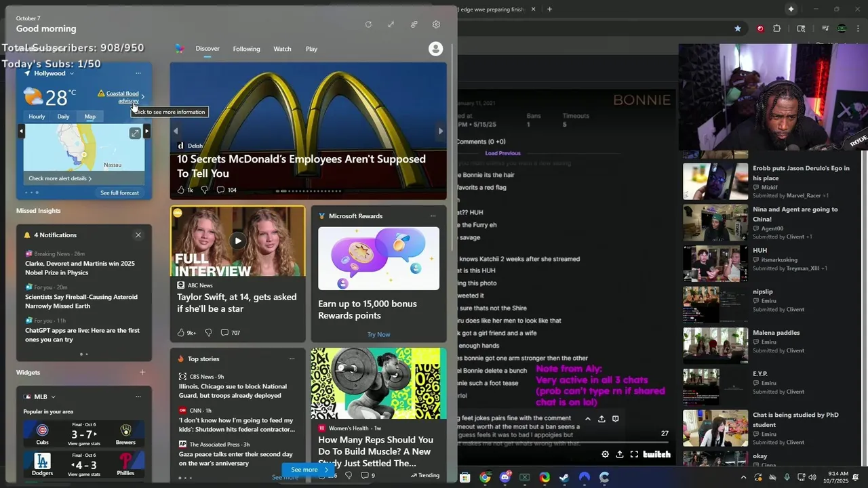The image size is (868, 488).
Task: Open volume control in system tray
Action: 812,477
